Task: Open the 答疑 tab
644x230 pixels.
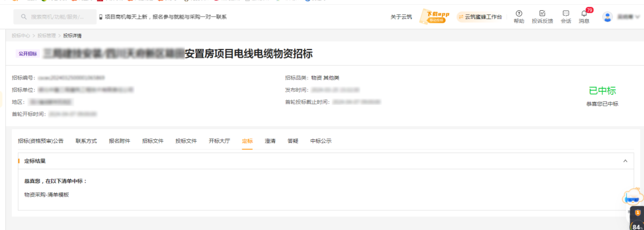Action: pyautogui.click(x=293, y=141)
